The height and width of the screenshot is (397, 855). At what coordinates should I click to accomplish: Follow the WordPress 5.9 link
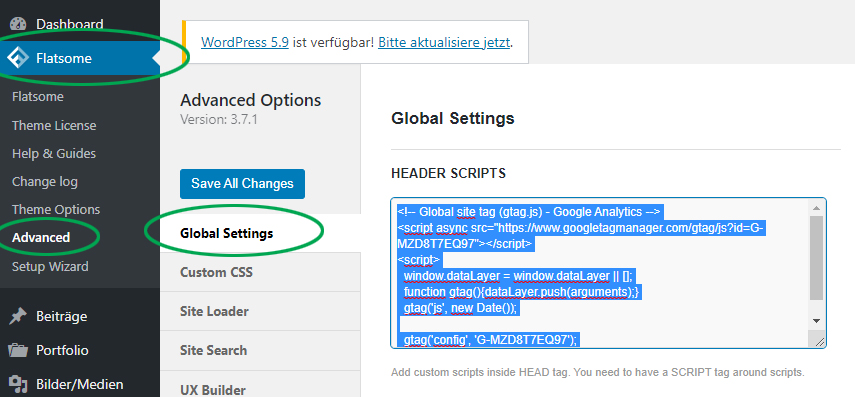pyautogui.click(x=245, y=43)
